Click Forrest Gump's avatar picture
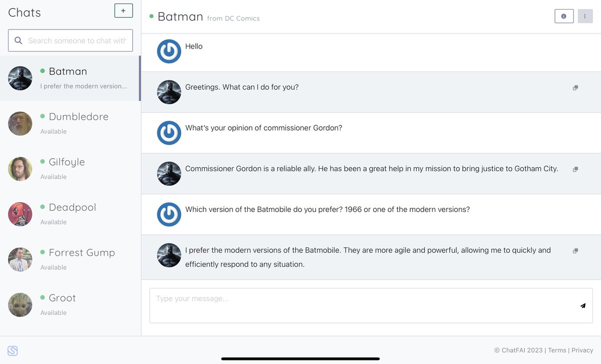601x364 pixels. pos(20,259)
